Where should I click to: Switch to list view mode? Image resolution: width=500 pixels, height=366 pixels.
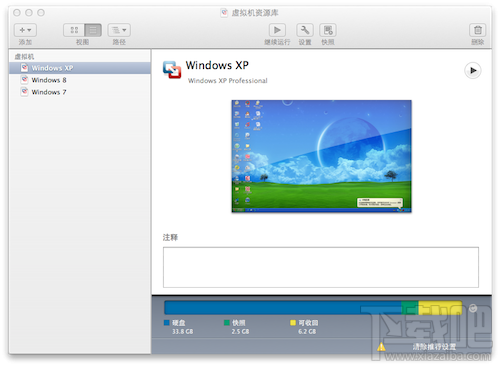coord(93,30)
